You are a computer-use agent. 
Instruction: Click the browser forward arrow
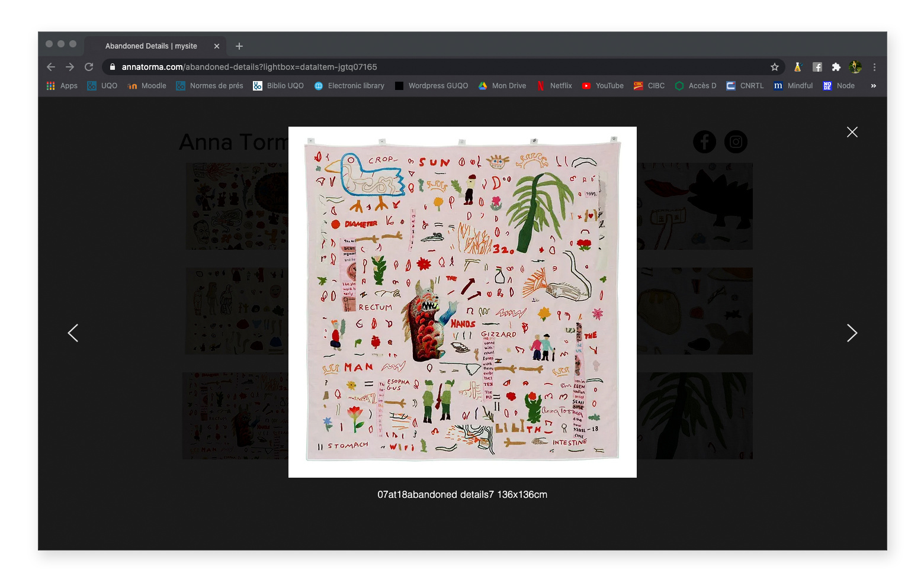tap(70, 67)
